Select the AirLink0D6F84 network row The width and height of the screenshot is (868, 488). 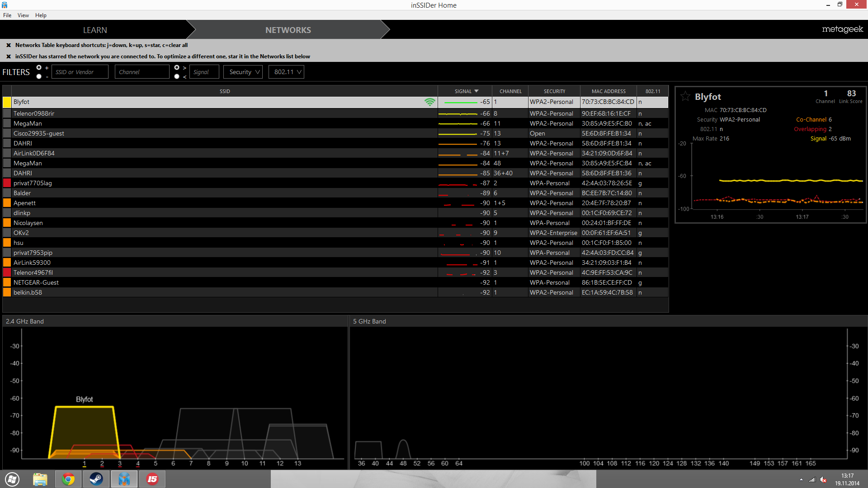pos(335,153)
